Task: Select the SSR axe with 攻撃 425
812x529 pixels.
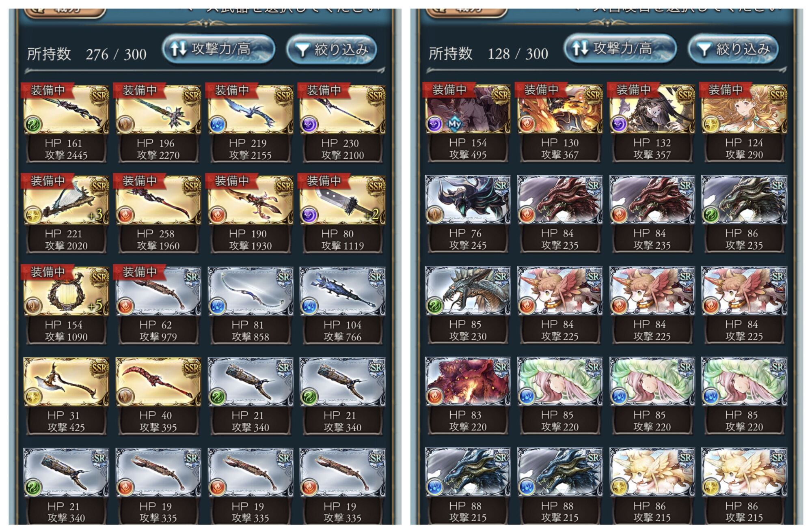Action: tap(66, 396)
